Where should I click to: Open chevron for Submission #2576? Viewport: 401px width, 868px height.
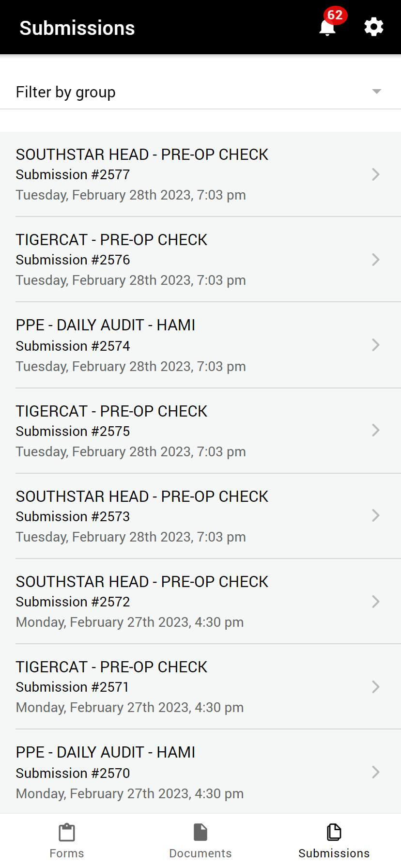[376, 260]
